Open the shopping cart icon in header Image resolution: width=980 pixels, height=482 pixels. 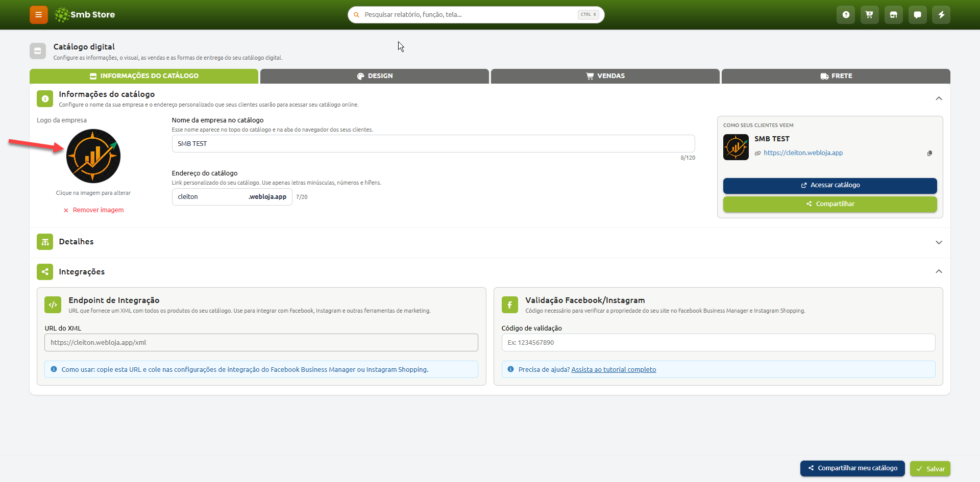[869, 15]
